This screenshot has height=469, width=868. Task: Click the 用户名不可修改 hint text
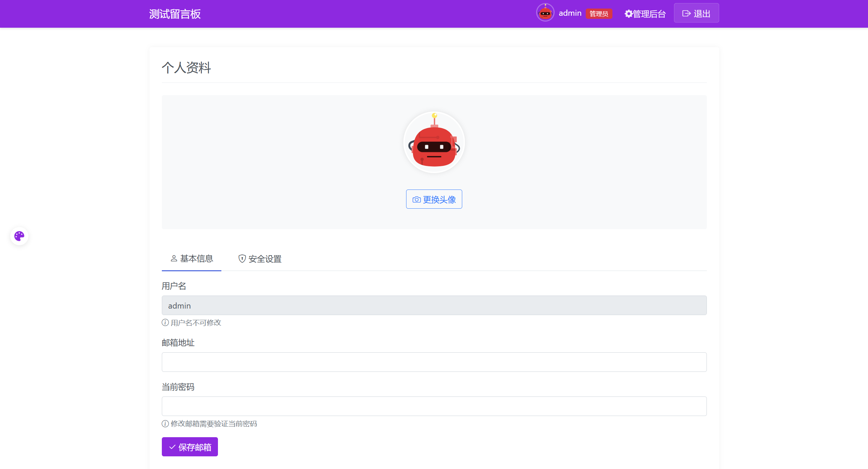click(196, 323)
